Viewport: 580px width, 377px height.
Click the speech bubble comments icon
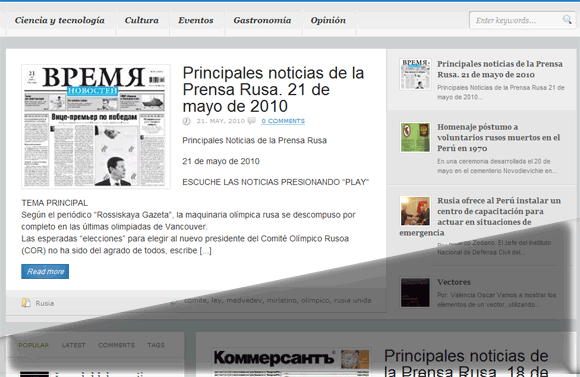click(x=252, y=121)
